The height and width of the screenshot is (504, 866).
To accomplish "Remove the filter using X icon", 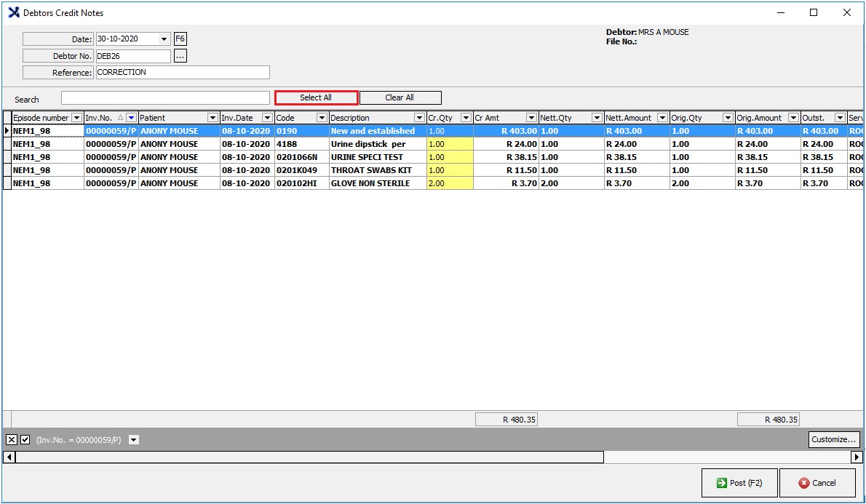I will click(12, 440).
